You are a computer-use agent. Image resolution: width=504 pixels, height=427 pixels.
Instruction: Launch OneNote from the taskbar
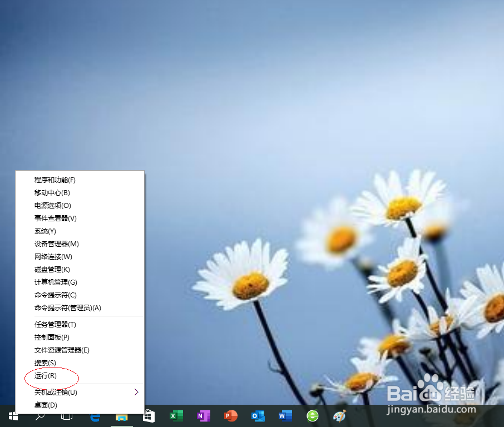(203, 415)
